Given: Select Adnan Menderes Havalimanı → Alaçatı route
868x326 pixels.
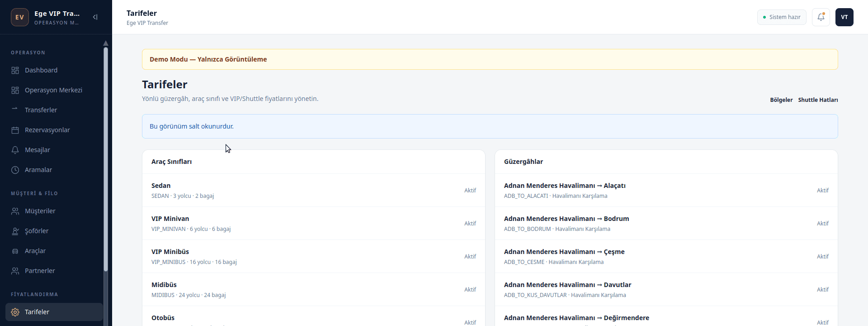Looking at the screenshot, I should click(x=666, y=190).
